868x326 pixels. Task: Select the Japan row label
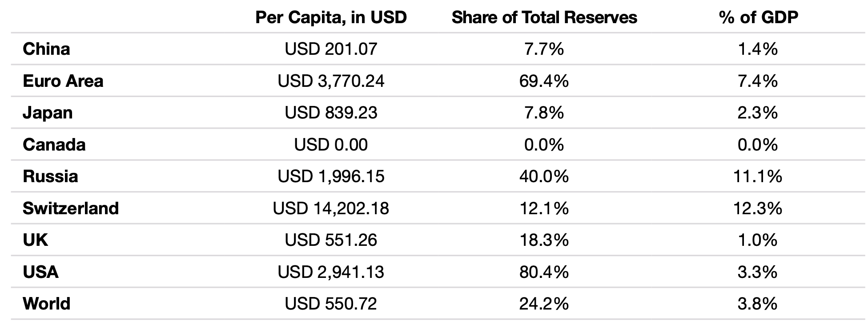48,113
